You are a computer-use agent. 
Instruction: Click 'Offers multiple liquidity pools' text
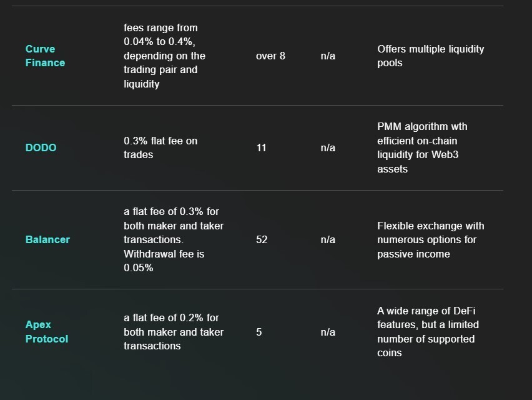click(x=430, y=56)
